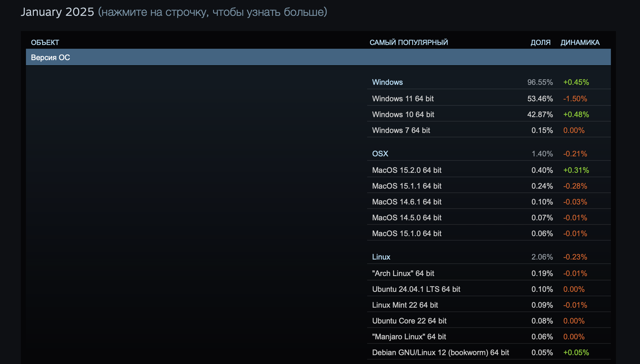Select the "Arch Linux" 64 bit row label

(403, 273)
